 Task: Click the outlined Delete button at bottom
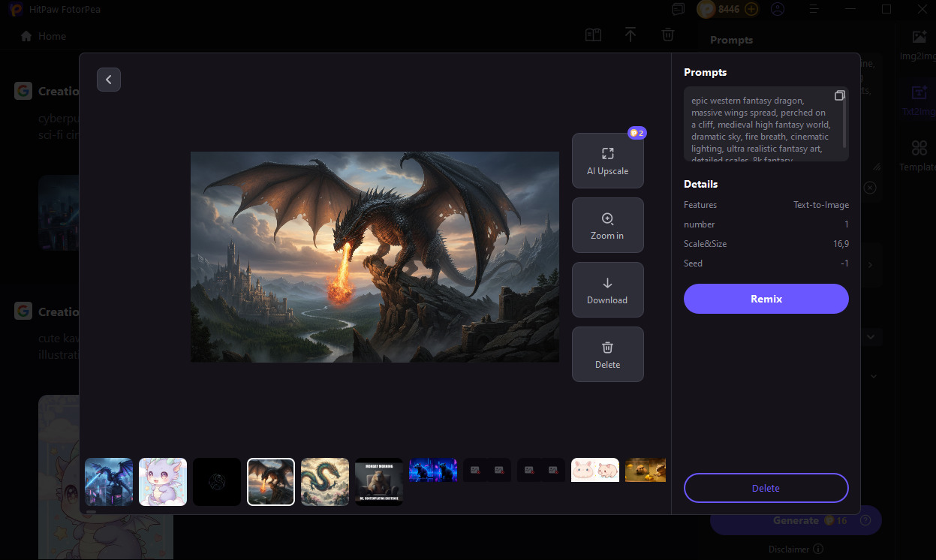click(x=766, y=487)
